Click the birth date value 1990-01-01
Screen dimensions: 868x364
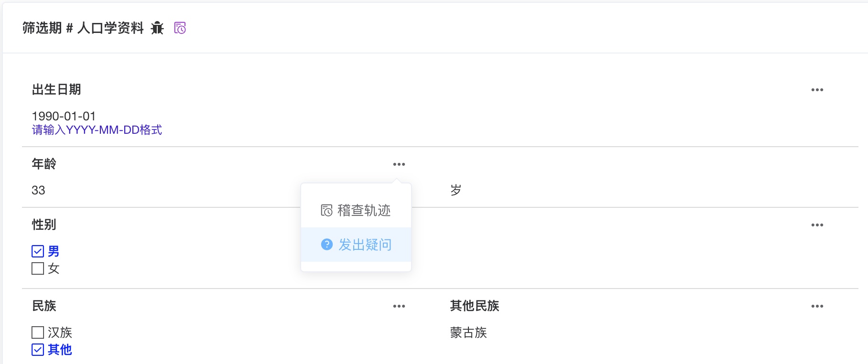pos(64,116)
